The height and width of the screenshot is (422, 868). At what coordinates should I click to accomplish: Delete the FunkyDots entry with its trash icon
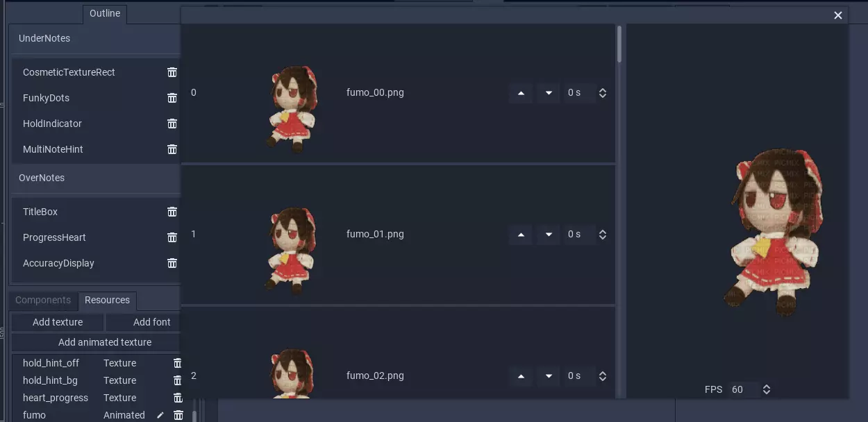[172, 98]
